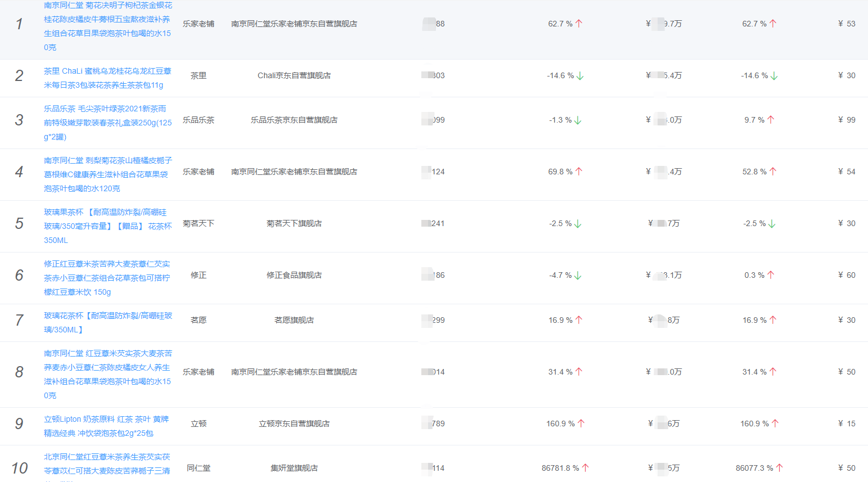Click the Chali京东自营旗舰店 shop name

click(x=294, y=75)
